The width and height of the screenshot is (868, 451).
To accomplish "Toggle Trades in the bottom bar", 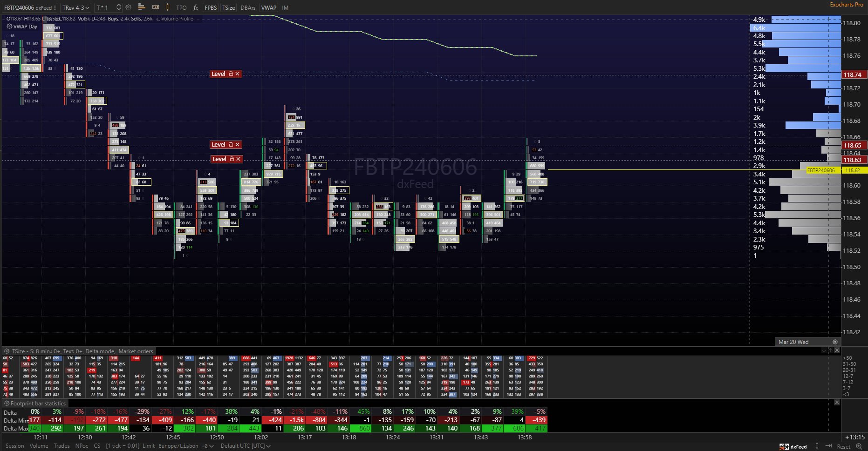I will point(62,446).
